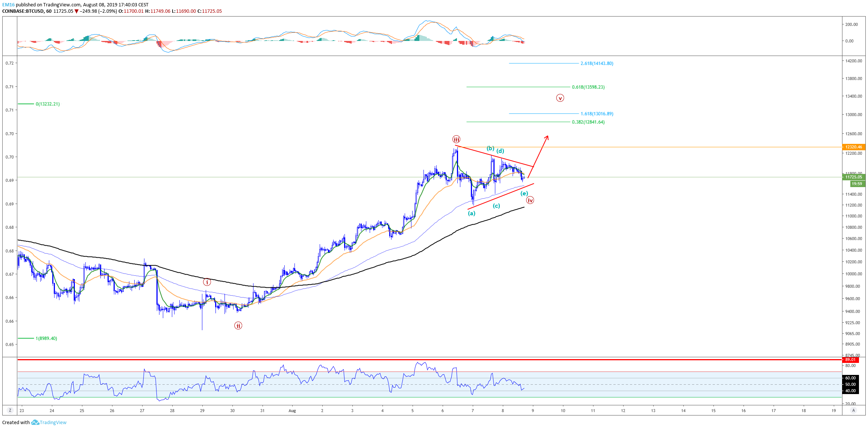Select the (b) sub-wave label
Viewport: 868px width, 429px height.
pyautogui.click(x=490, y=148)
